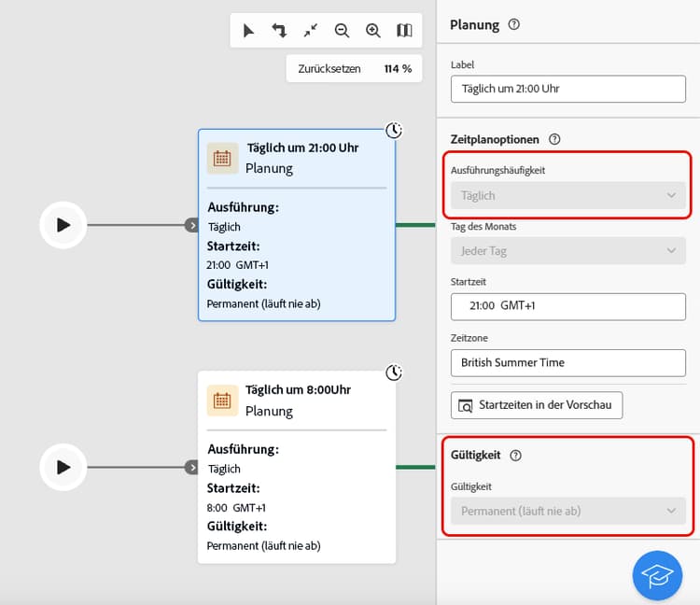
Task: Zoom out with minus magnifier
Action: pos(342,31)
